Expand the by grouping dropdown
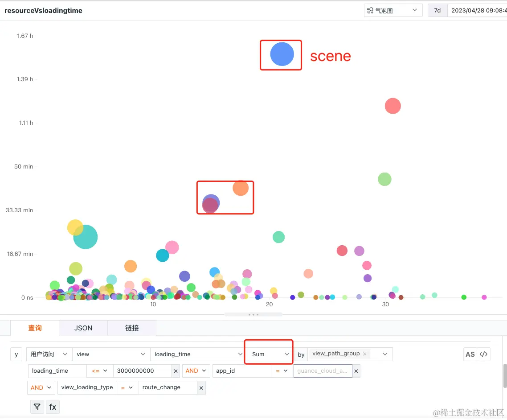This screenshot has height=420, width=507. pos(385,354)
